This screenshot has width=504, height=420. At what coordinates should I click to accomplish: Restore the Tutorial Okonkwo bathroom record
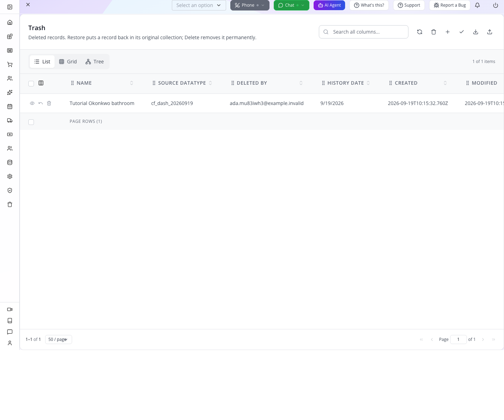pyautogui.click(x=41, y=103)
